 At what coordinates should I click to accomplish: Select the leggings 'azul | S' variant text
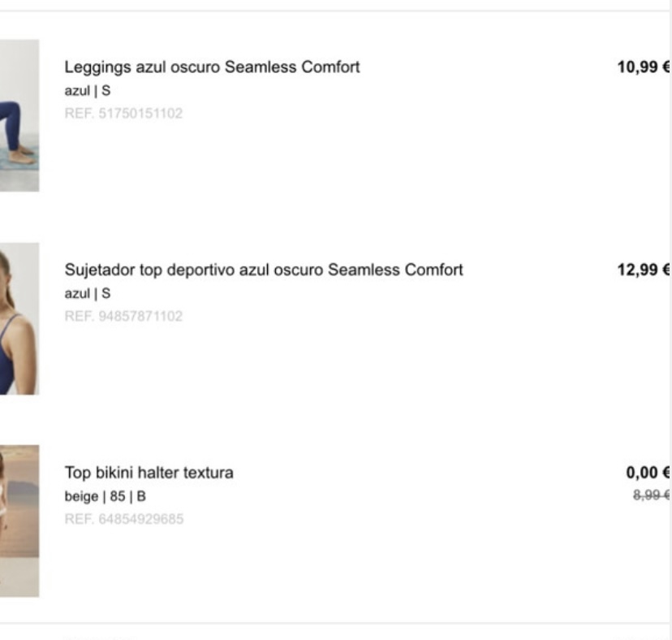coord(88,91)
